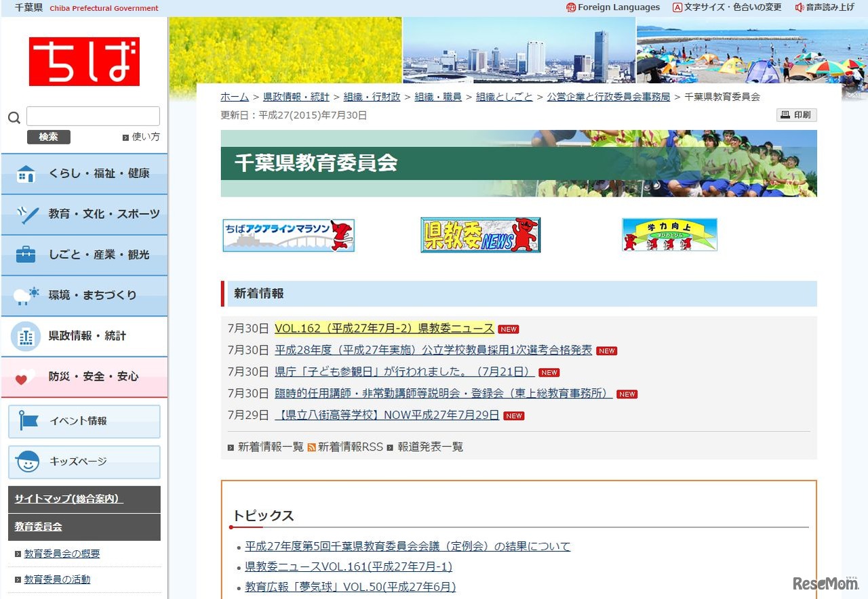Screen dimensions: 868x599
Task: Click the orange RSS icon for 新着情報RSS
Action: coord(311,447)
